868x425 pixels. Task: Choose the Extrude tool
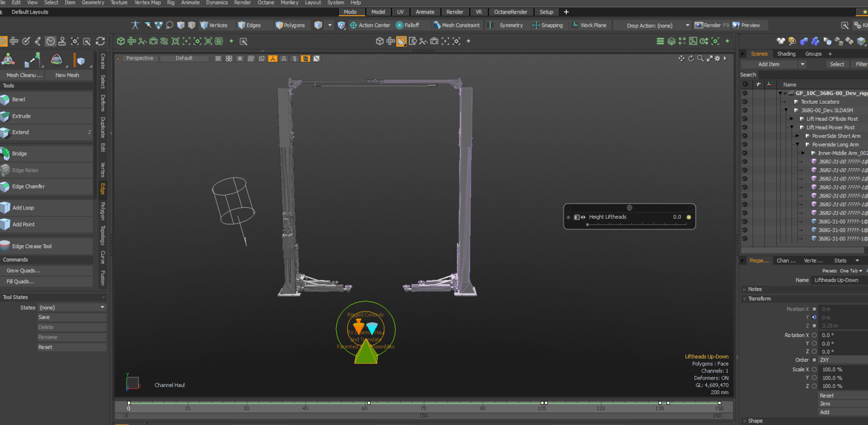pos(46,116)
